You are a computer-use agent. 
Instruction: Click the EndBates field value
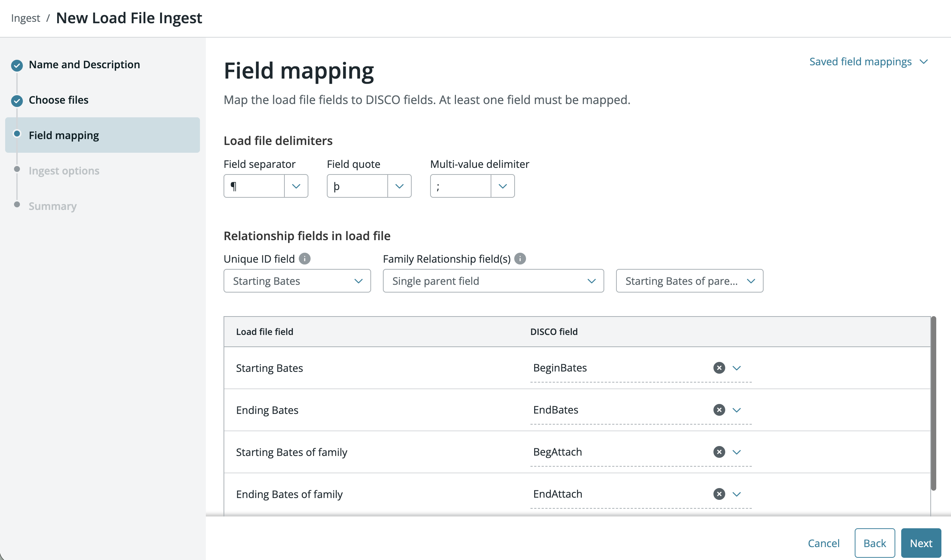pyautogui.click(x=556, y=410)
